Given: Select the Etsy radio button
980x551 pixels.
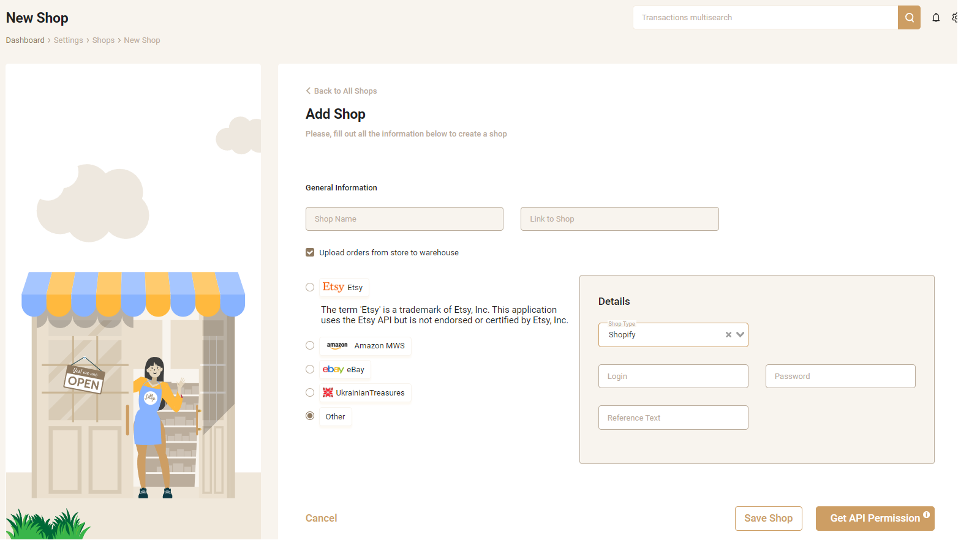Looking at the screenshot, I should coord(310,287).
